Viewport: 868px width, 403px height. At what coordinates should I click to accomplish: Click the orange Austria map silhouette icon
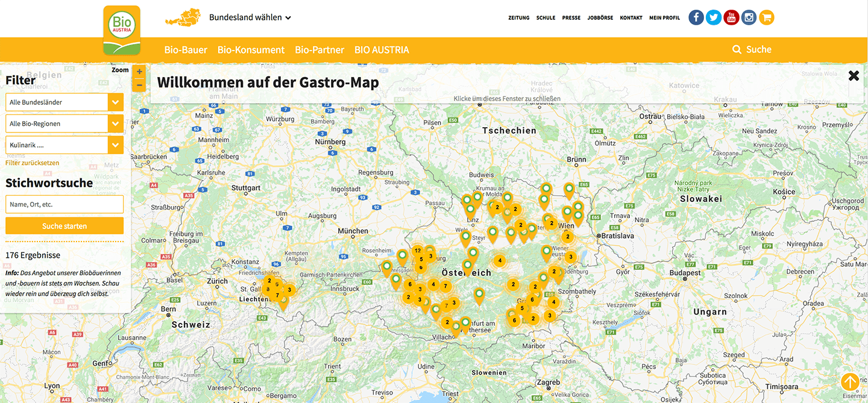pyautogui.click(x=183, y=17)
